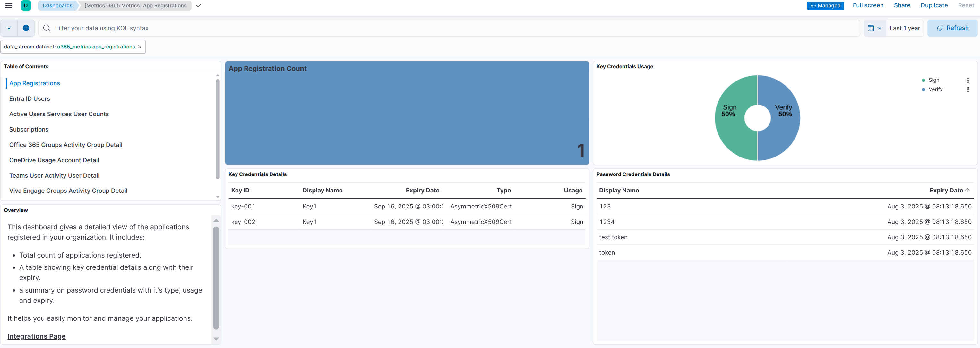This screenshot has width=980, height=348.
Task: Open the Integrations Page link
Action: click(37, 336)
